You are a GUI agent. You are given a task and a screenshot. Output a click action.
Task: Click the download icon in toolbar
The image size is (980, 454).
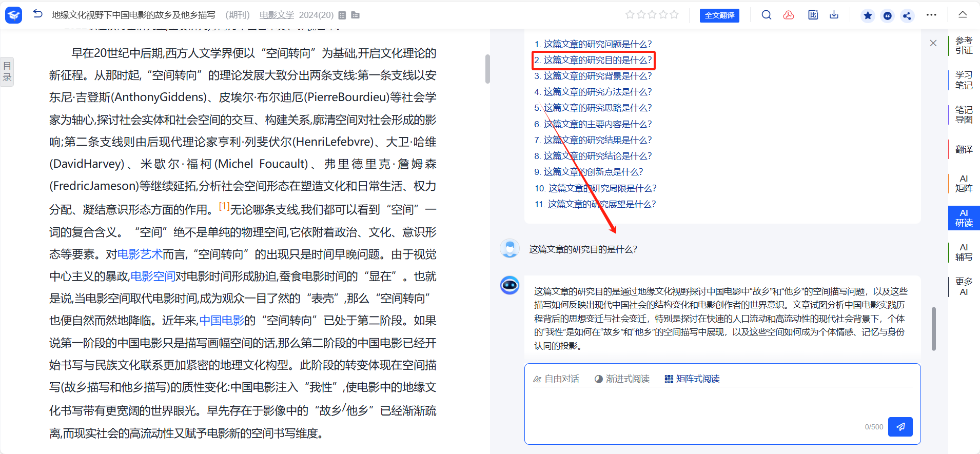[834, 15]
